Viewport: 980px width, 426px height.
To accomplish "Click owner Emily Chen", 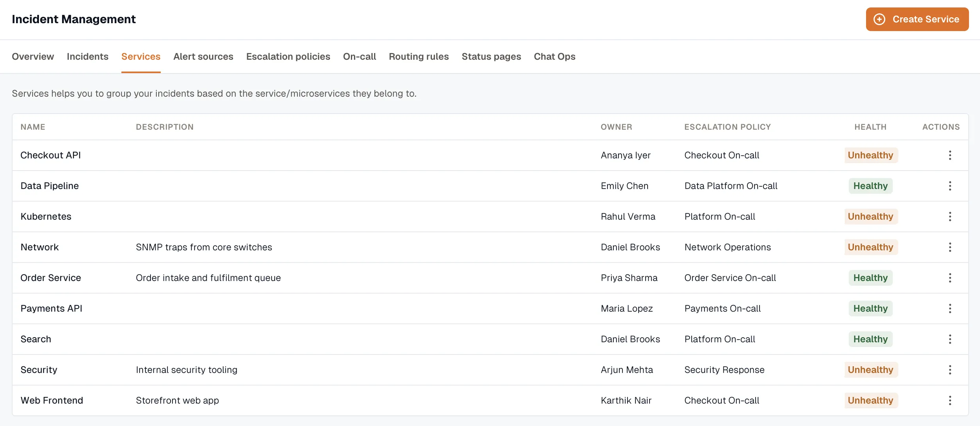I will pos(624,186).
